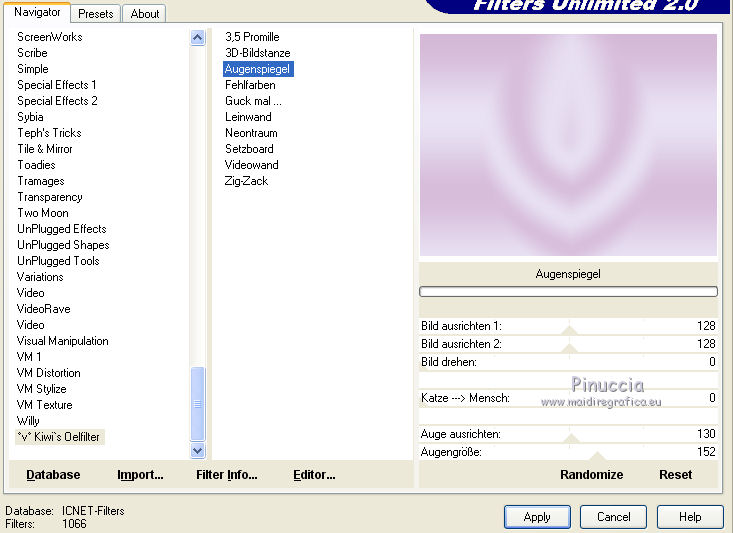Viewport: 733px width, 533px height.
Task: Click the Augenspiegel preview image
Action: [x=568, y=144]
